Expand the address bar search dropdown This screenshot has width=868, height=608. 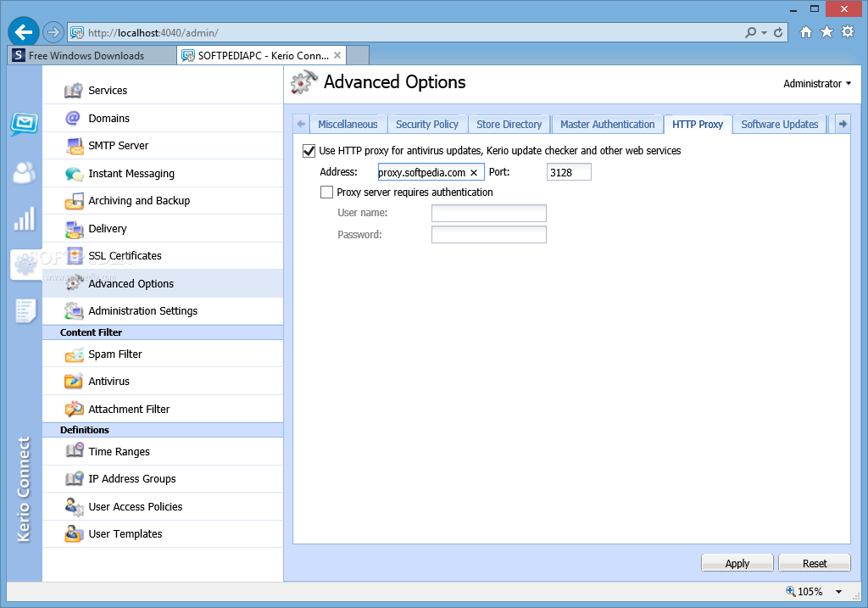764,33
